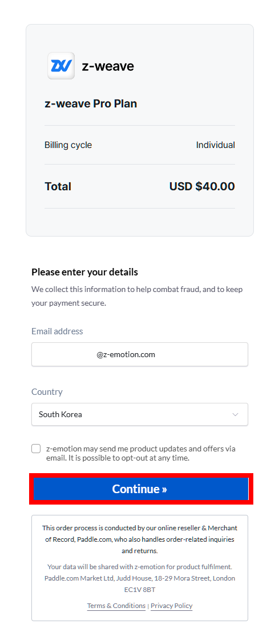
Task: Open the Terms & Conditions link
Action: (116, 606)
